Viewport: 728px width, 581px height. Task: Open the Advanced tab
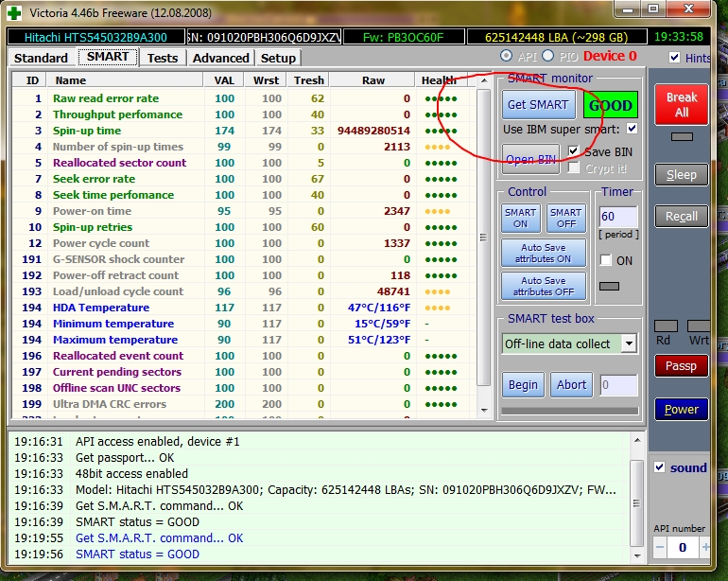[x=220, y=58]
